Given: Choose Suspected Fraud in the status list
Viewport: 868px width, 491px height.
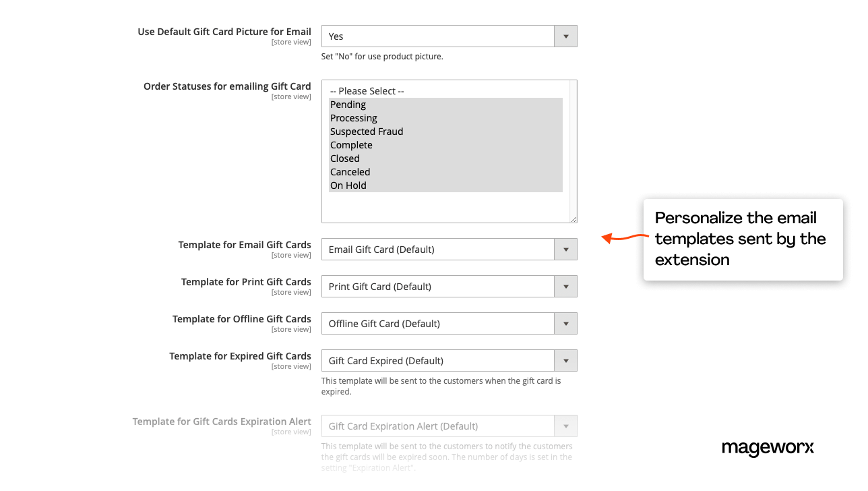Looking at the screenshot, I should [x=367, y=132].
